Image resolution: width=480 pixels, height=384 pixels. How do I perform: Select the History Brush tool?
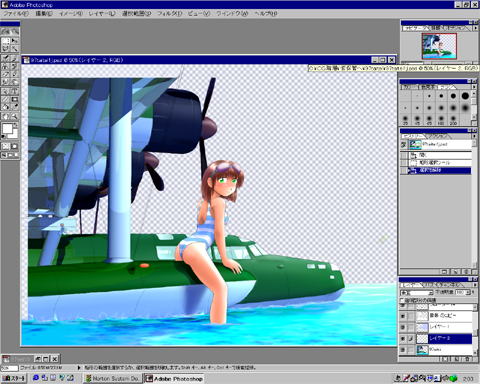tap(15, 66)
